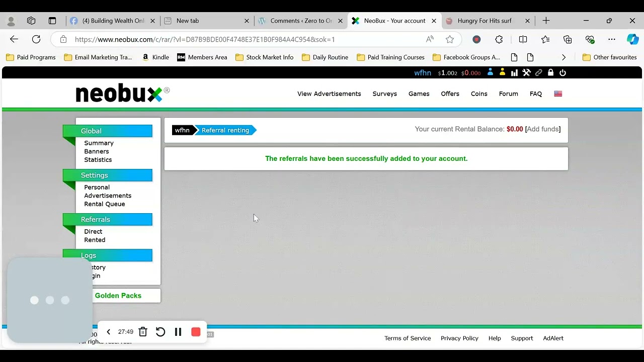
Task: Open Stock Market Info bookmarks folder
Action: click(264, 57)
